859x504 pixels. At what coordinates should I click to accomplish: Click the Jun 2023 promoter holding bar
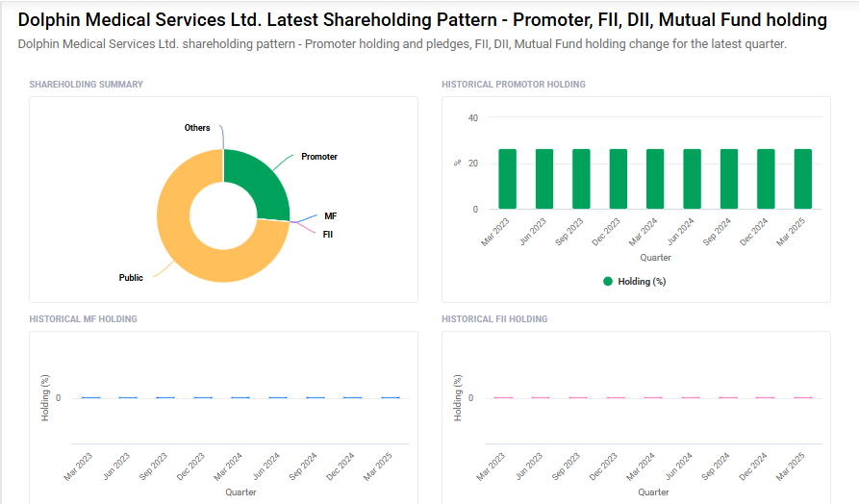pos(544,179)
